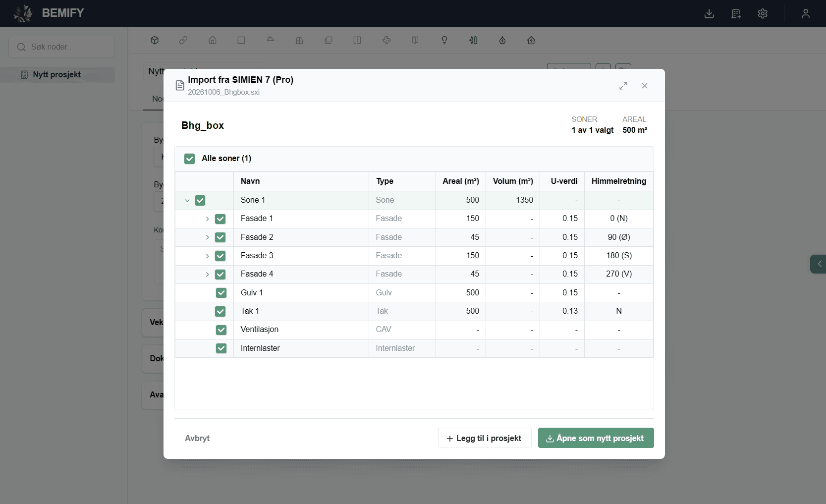Expand the import dialog to fullscreen

tap(623, 86)
